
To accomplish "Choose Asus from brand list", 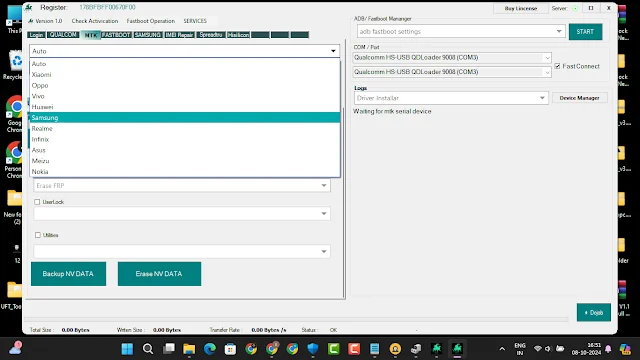I will pos(184,150).
